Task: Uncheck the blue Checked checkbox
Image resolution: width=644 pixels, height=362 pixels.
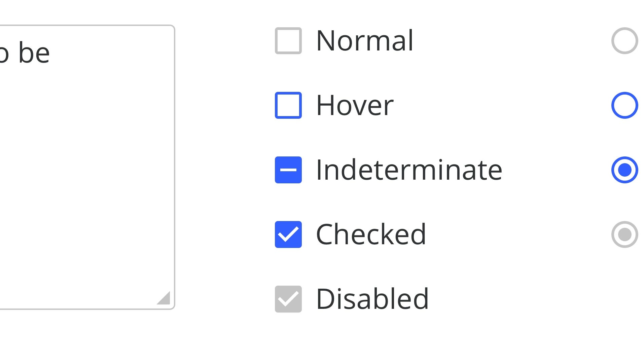Action: click(x=288, y=234)
